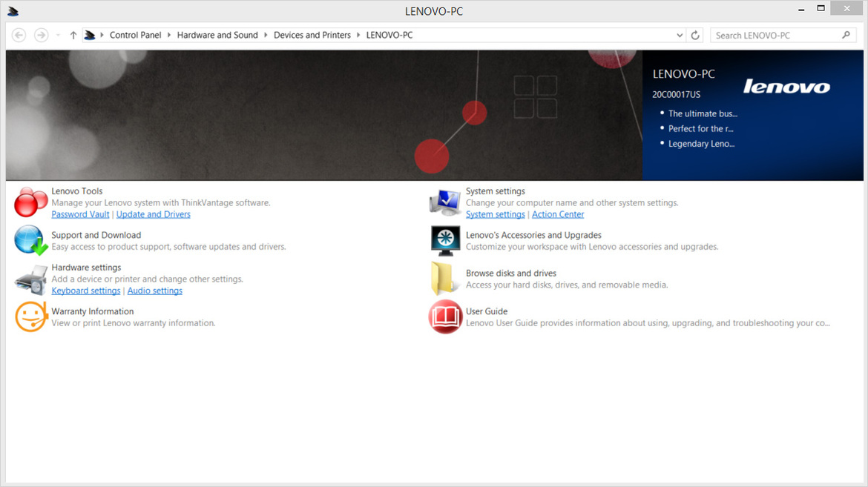The width and height of the screenshot is (868, 487).
Task: Open the Hardware settings printer icon
Action: coord(30,280)
